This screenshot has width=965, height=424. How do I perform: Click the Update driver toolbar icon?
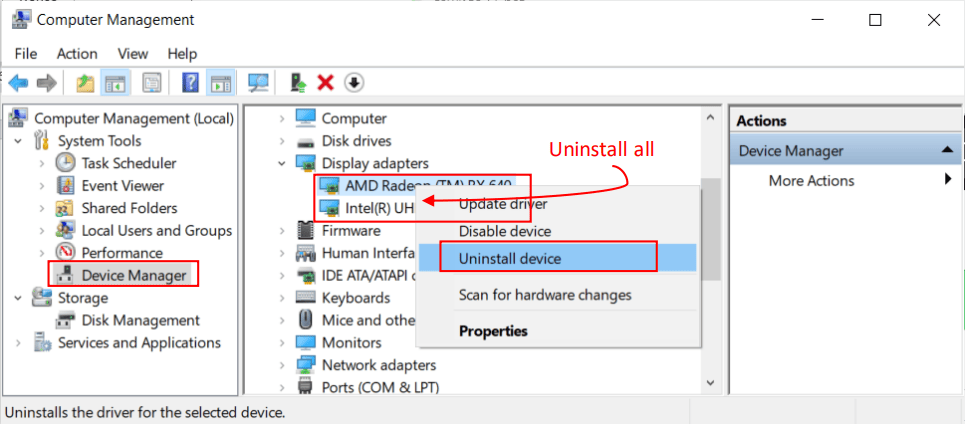(x=297, y=83)
